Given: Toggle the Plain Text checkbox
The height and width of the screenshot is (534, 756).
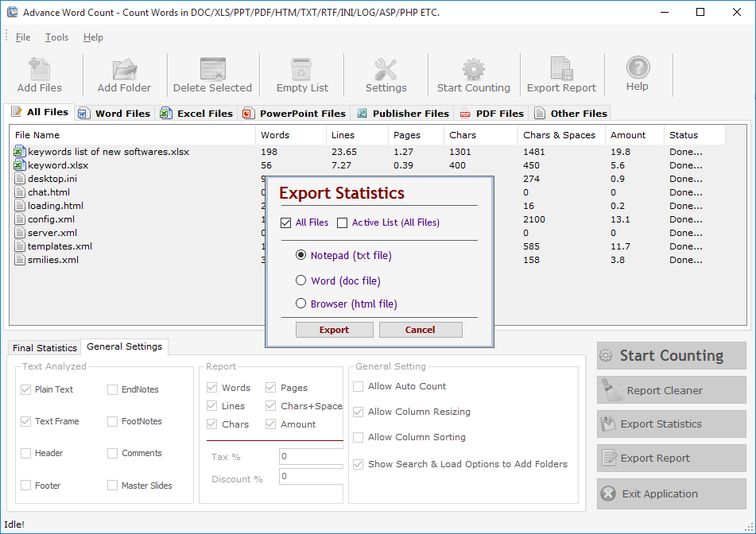Looking at the screenshot, I should click(26, 389).
